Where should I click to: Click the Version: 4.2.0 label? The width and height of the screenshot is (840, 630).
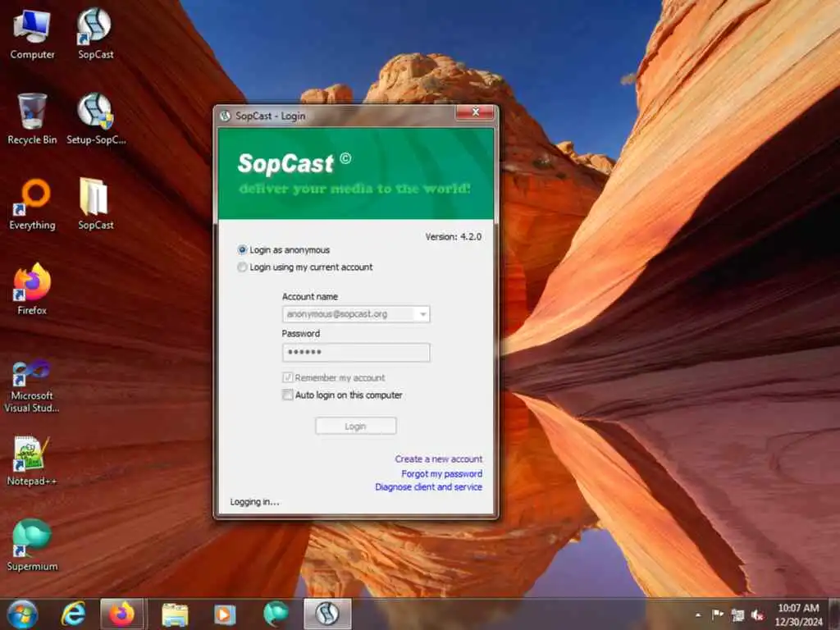tap(453, 237)
